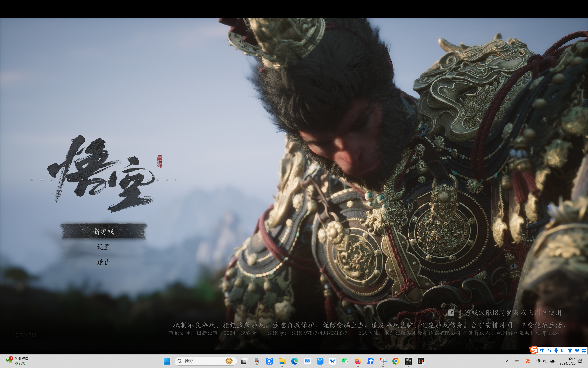Open Wi-Fi network quick settings

coord(539,361)
